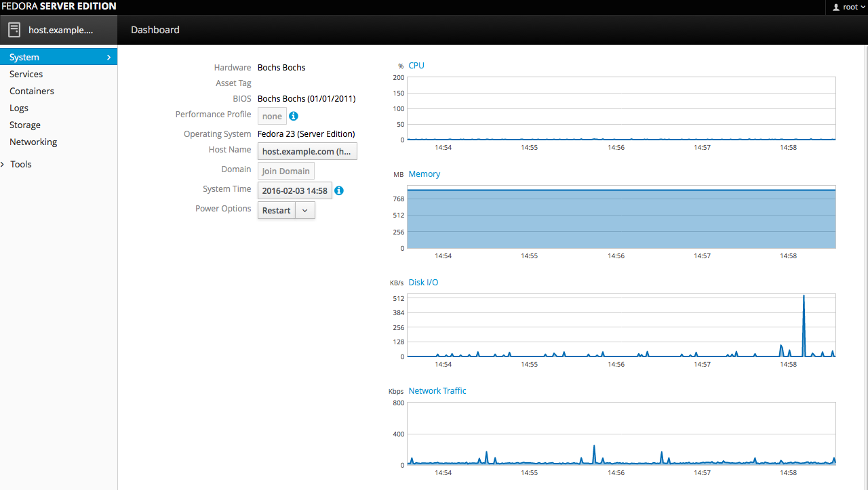Open the Network Traffic graph link
Viewport: 868px width, 490px height.
click(x=437, y=390)
